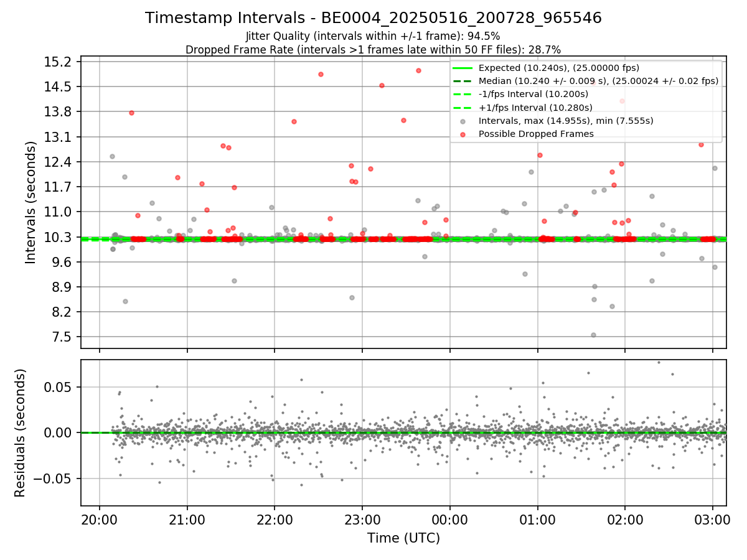Click the "00:00" x-axis tick label
This screenshot has width=747, height=560.
[449, 520]
